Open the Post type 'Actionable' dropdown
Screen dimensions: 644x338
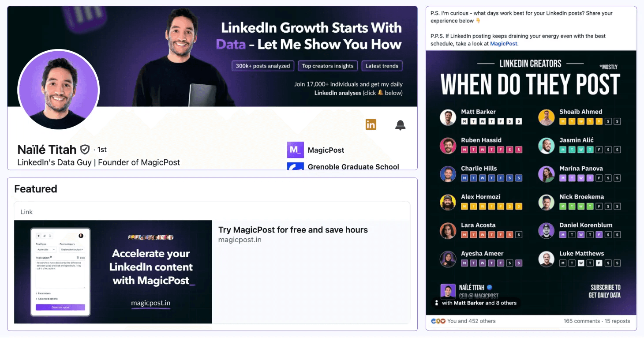tap(45, 249)
